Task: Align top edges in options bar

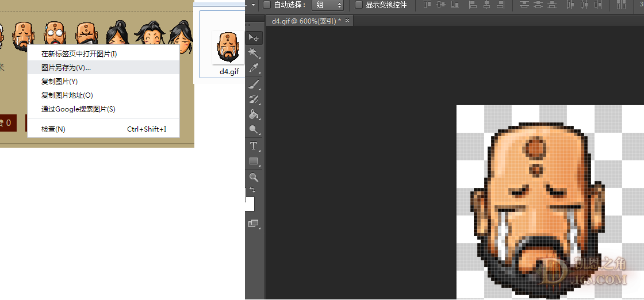Action: point(428,5)
